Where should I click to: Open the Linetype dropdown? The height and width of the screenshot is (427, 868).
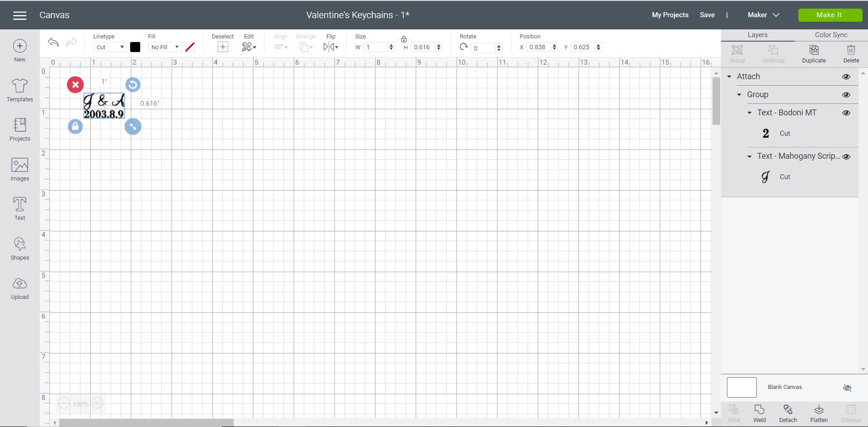(x=110, y=47)
